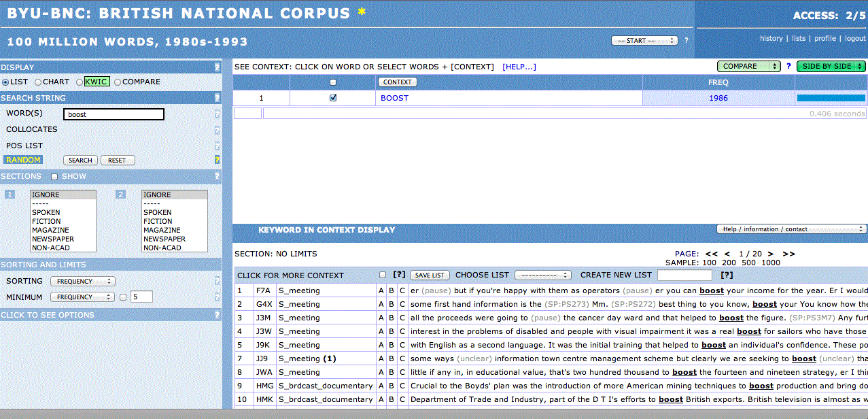Open context for source HMG
The height and width of the screenshot is (419, 868).
pos(264,386)
